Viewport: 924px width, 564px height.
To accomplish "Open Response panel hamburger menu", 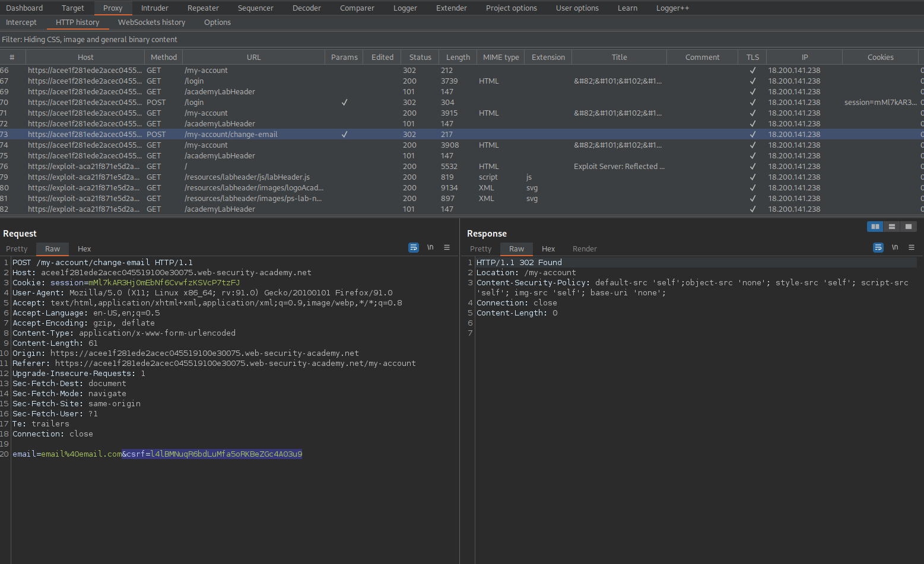I will [x=912, y=247].
